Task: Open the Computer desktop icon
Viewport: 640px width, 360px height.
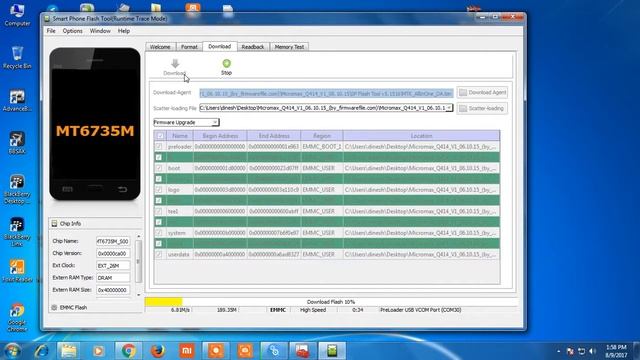Action: coord(17,15)
